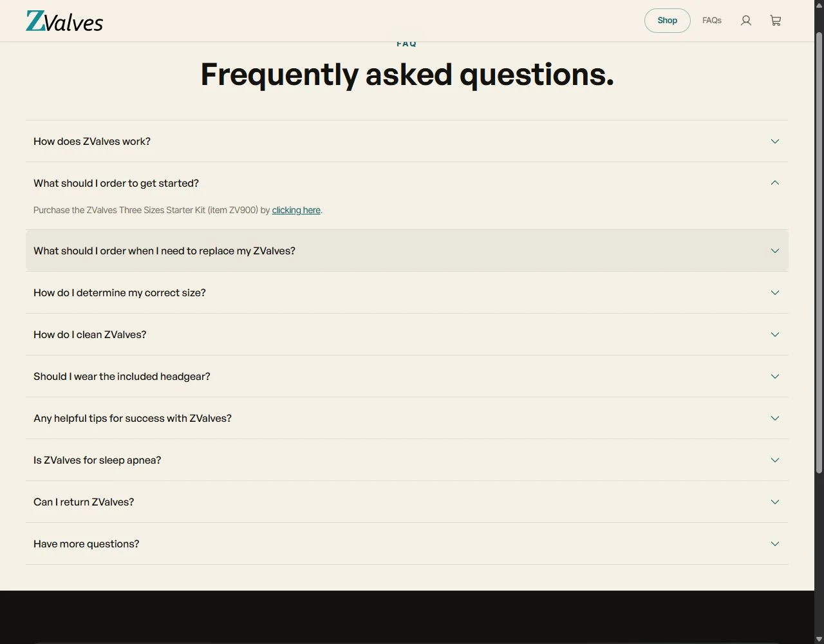Expand the 'How do I clean ZValves?' chevron
This screenshot has width=824, height=644.
[775, 334]
